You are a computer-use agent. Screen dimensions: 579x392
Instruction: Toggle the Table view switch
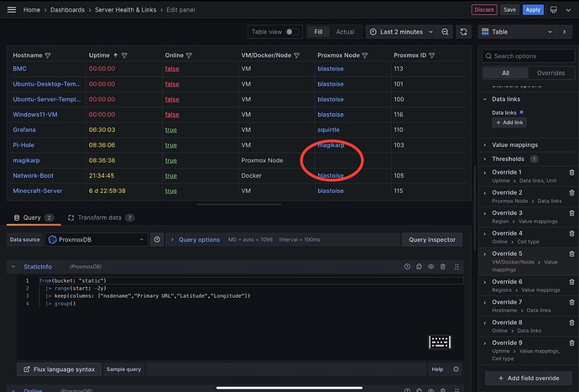(x=292, y=32)
